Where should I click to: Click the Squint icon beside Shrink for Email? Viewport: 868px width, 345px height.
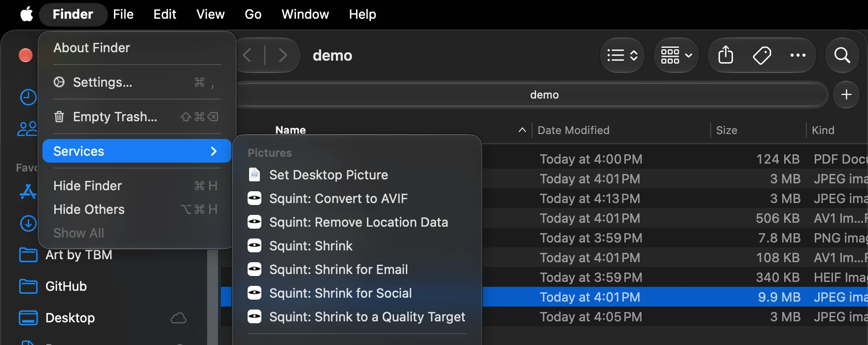254,270
